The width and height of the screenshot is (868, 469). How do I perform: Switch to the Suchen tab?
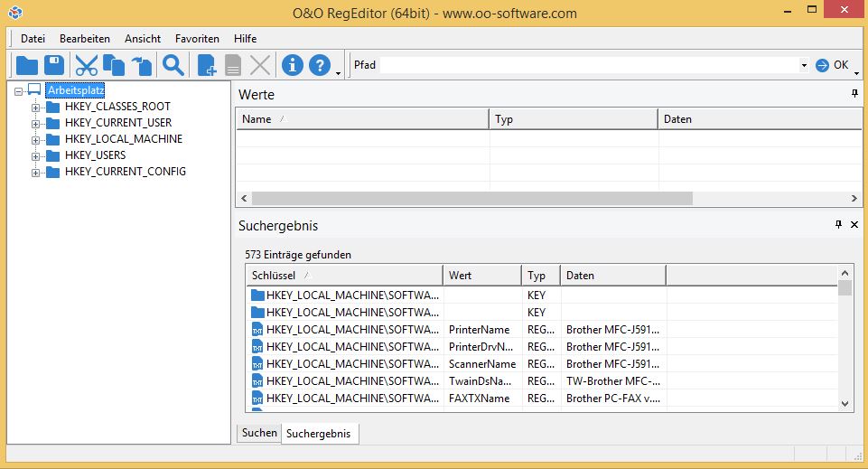pos(259,433)
